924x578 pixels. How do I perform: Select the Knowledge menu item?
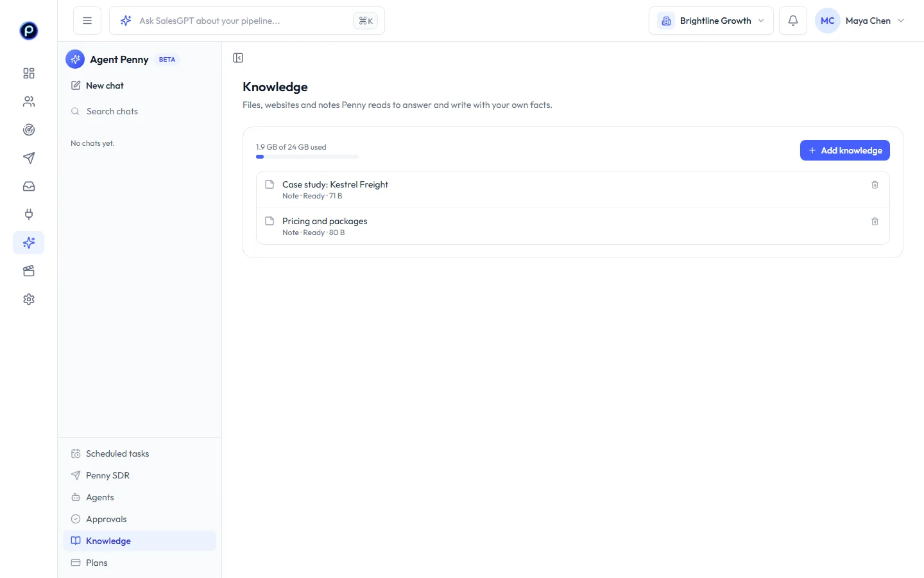pos(140,541)
